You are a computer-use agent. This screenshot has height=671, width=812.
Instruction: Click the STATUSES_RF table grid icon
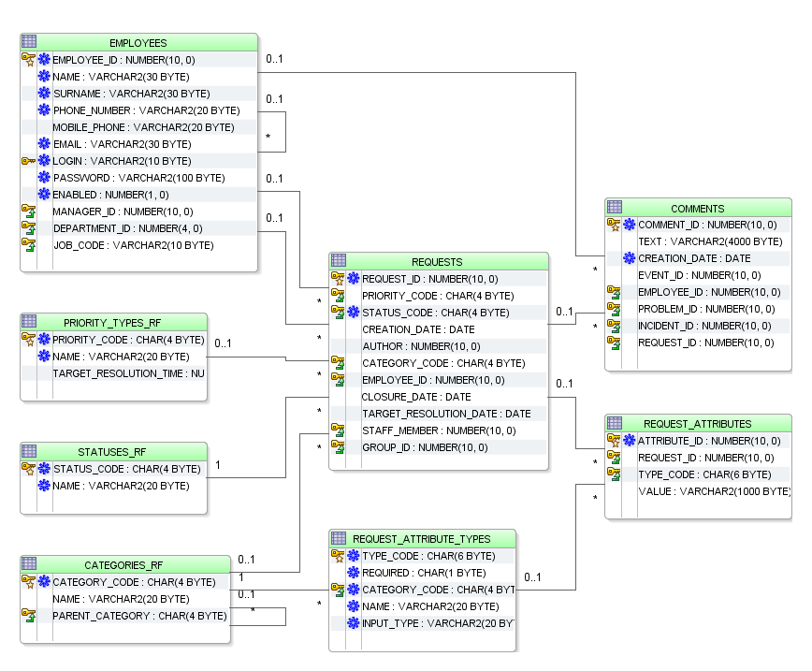(x=29, y=451)
